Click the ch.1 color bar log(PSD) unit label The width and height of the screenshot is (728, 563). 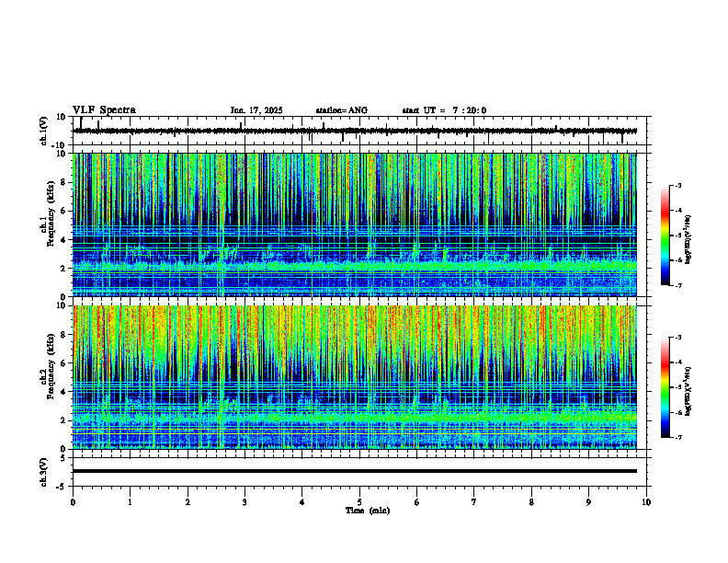[688, 240]
